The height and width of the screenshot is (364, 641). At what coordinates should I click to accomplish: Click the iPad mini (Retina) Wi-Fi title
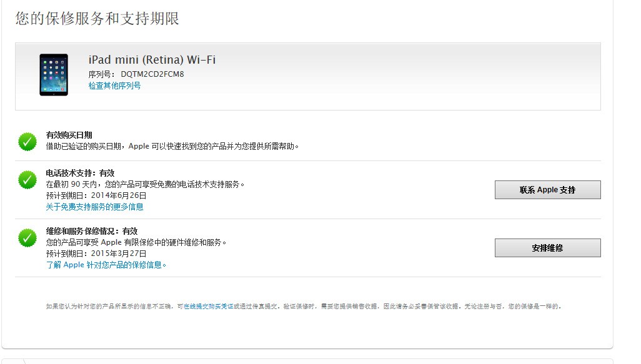(x=152, y=60)
